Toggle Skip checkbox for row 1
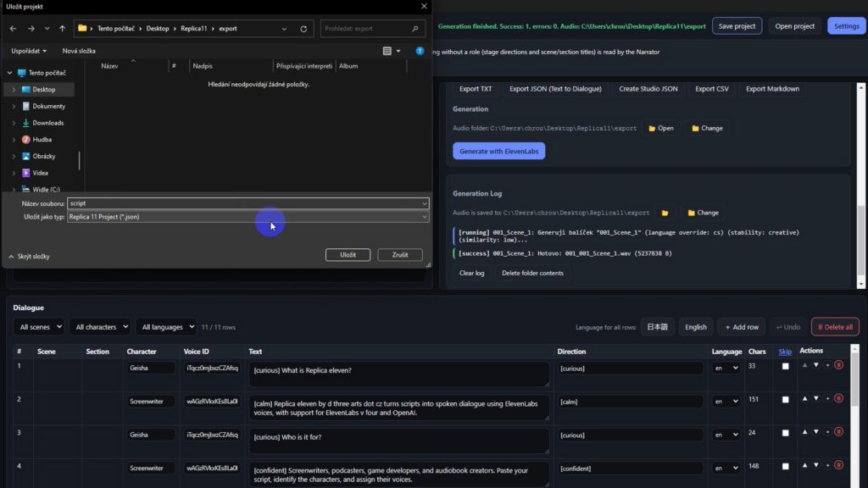The image size is (868, 488). [x=785, y=366]
